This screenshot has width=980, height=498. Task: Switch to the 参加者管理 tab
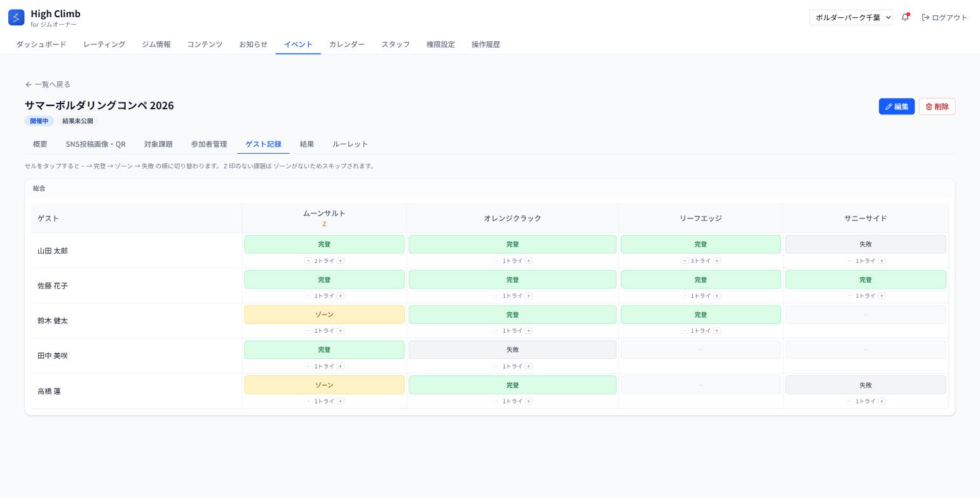209,144
